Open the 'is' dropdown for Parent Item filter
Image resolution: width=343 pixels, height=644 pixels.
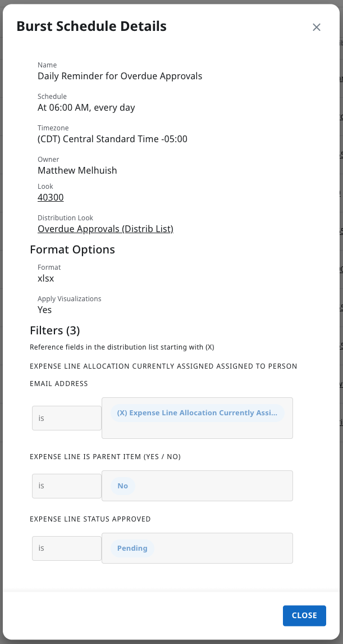click(x=66, y=486)
